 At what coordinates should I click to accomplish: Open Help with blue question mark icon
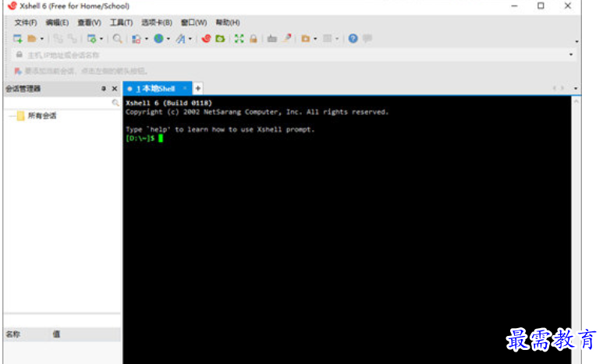[353, 38]
